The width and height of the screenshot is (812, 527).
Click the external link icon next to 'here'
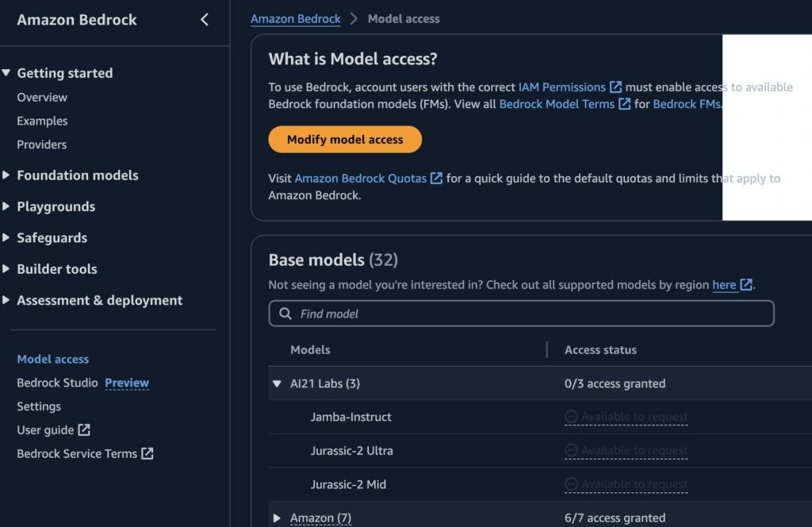click(746, 284)
